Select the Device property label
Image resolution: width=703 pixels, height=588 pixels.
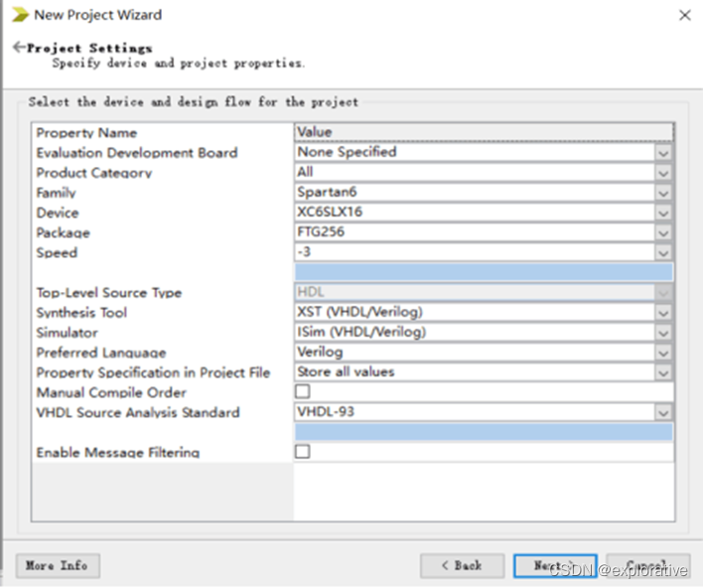(58, 213)
